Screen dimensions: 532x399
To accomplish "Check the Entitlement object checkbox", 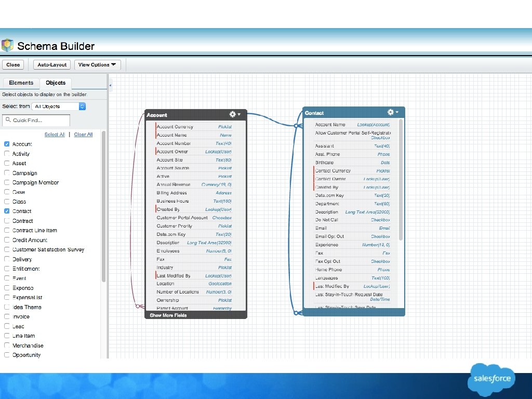I will coord(7,269).
